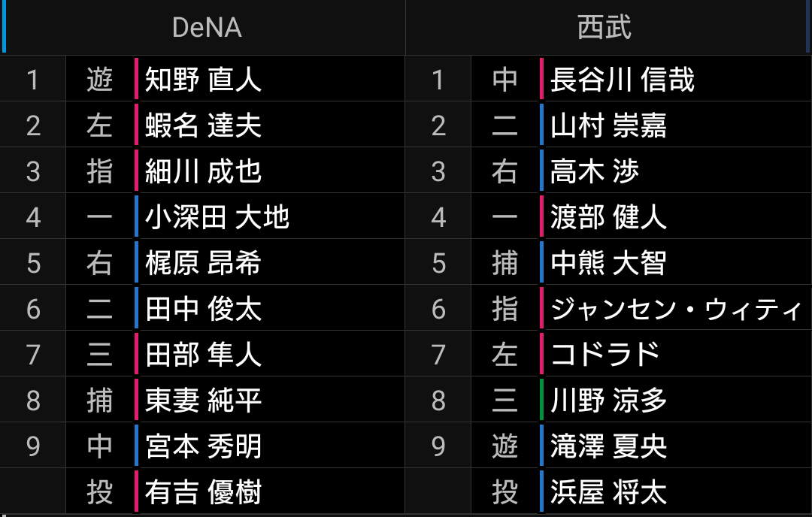This screenshot has height=517, width=812.
Task: Switch to the 西武 team header tab
Action: pyautogui.click(x=604, y=27)
